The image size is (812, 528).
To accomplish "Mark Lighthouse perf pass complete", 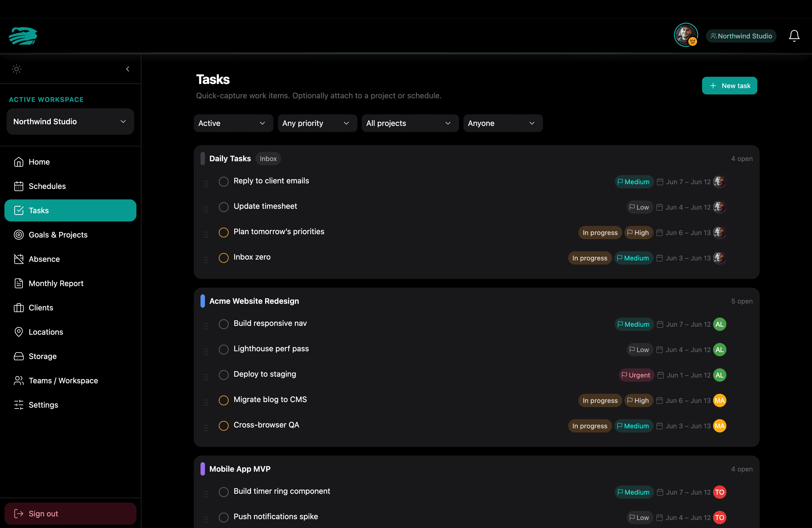I will point(223,350).
